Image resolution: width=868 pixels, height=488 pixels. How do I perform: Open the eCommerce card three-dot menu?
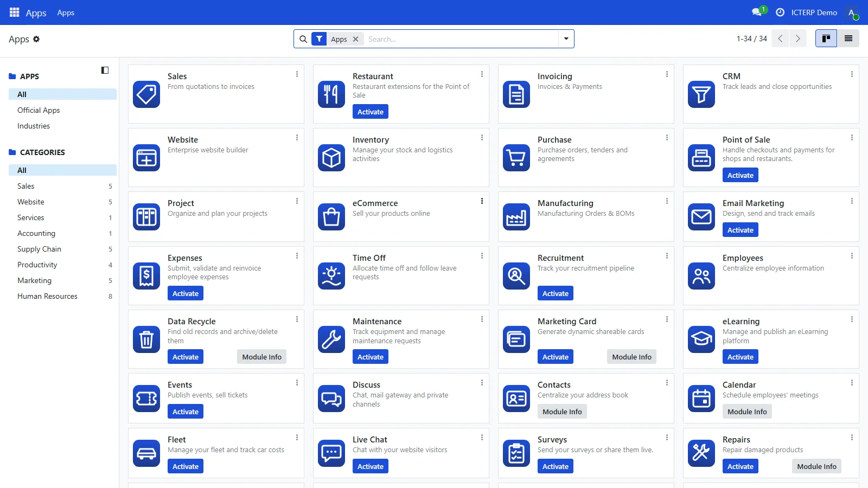(x=482, y=201)
